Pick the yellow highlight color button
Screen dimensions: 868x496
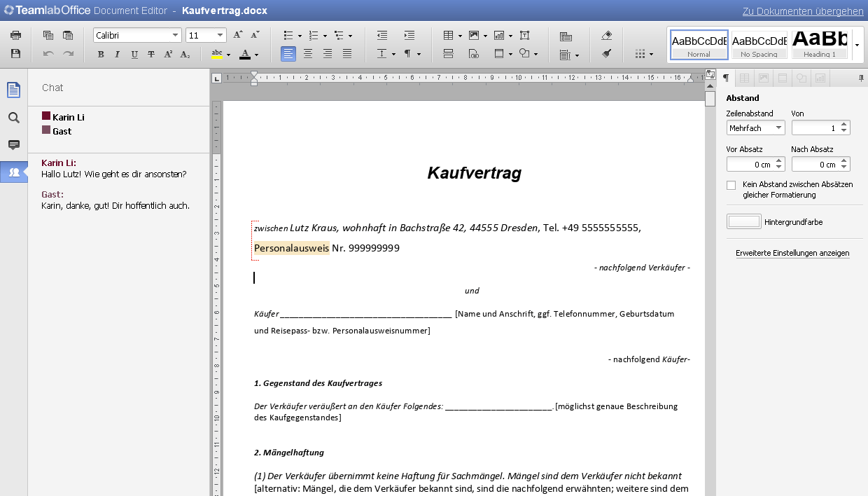coord(217,54)
